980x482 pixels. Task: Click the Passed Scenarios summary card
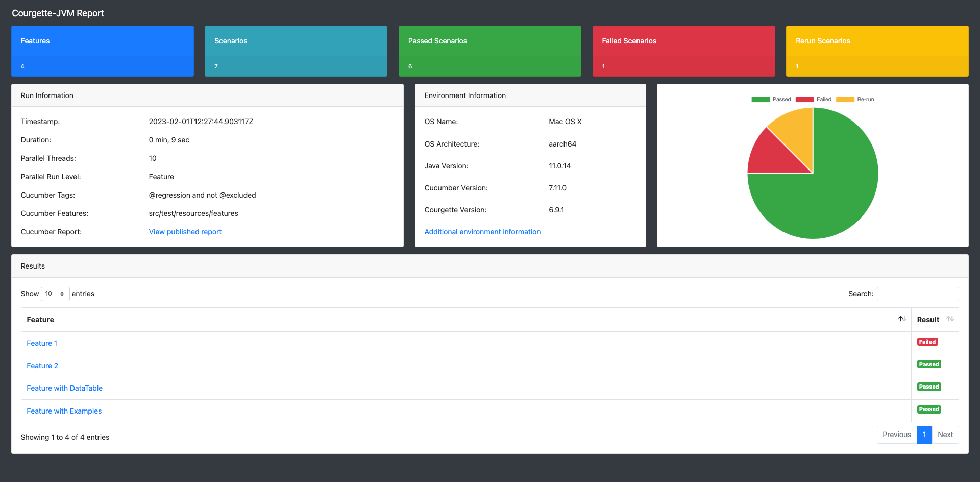490,51
